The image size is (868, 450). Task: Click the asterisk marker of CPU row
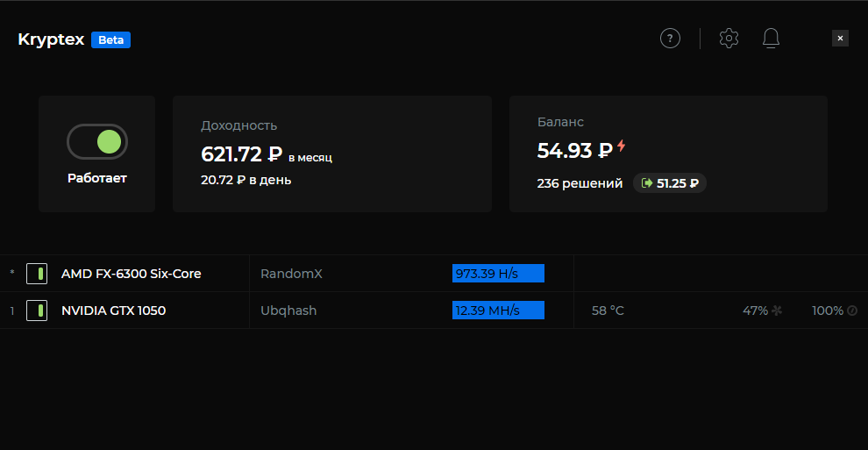point(12,273)
